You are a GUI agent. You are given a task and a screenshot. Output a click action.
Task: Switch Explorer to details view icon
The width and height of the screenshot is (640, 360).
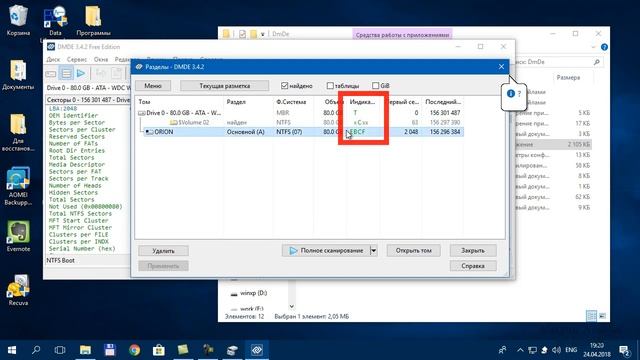591,316
